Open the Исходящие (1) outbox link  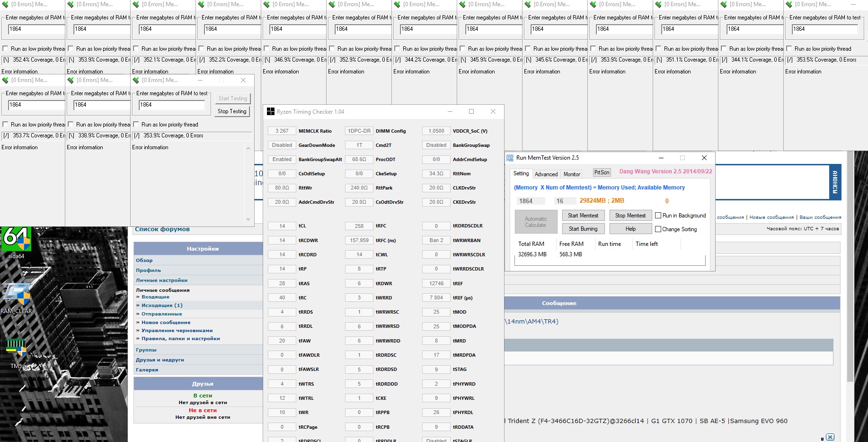click(162, 306)
